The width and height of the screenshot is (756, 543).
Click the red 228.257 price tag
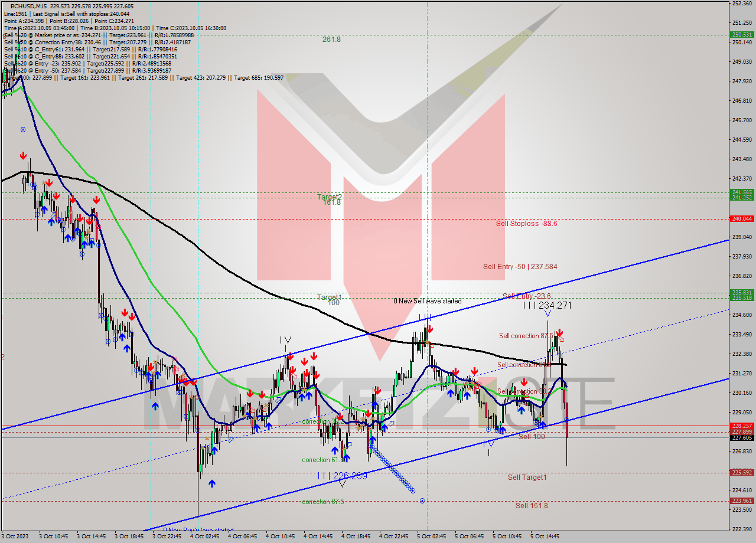pos(742,426)
